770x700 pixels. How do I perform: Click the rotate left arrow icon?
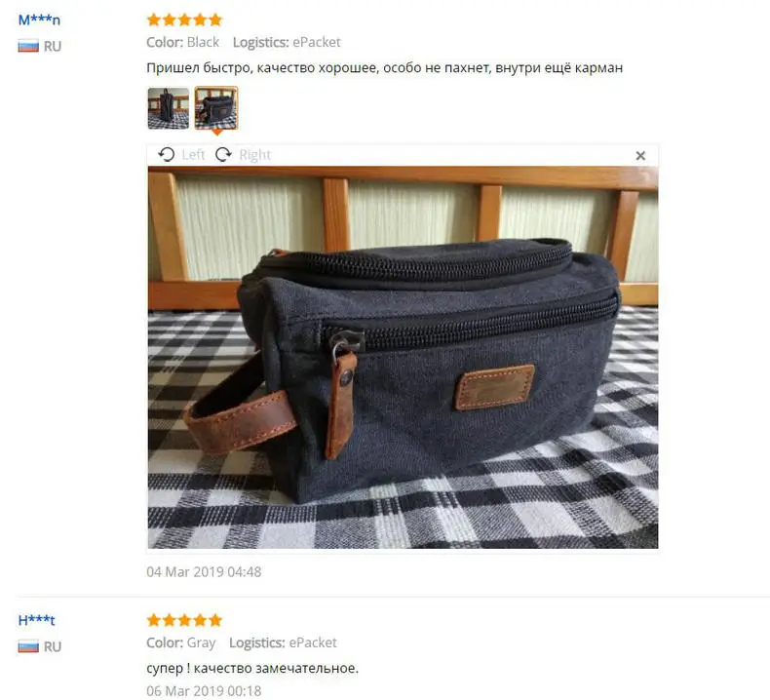(x=167, y=155)
